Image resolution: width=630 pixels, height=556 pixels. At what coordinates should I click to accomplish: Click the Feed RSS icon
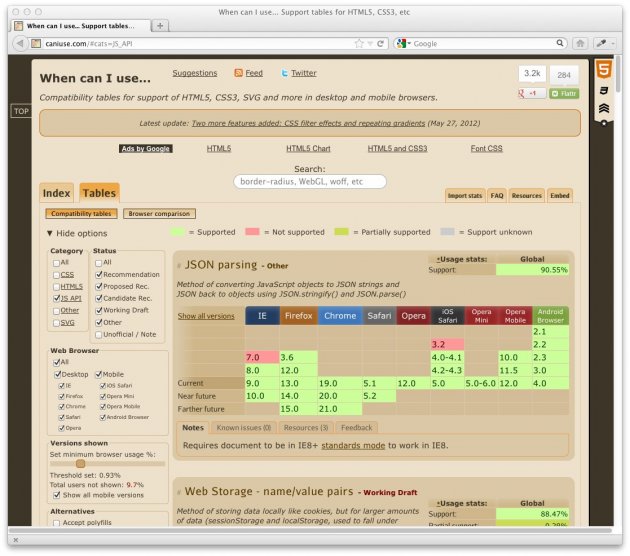point(239,73)
